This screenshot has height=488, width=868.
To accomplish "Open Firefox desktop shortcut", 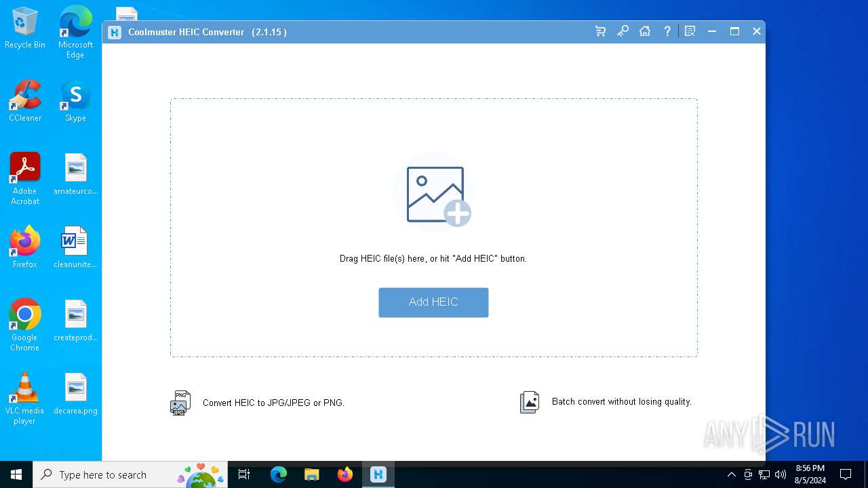I will pyautogui.click(x=25, y=247).
